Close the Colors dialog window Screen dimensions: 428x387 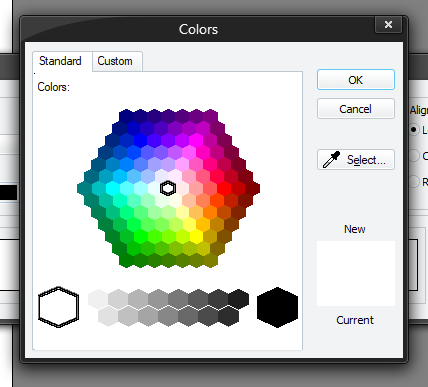388,24
